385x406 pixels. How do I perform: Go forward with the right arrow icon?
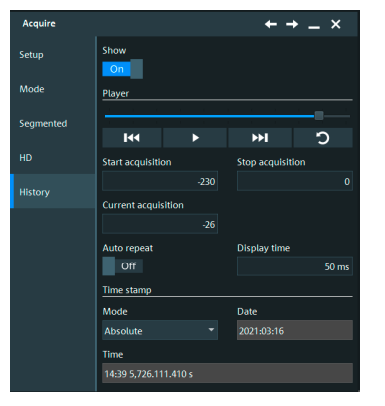pos(292,24)
